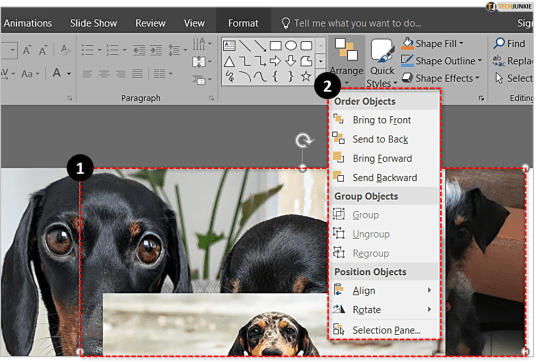Go to the View tab
Viewport: 536px width, 363px height.
pos(194,23)
